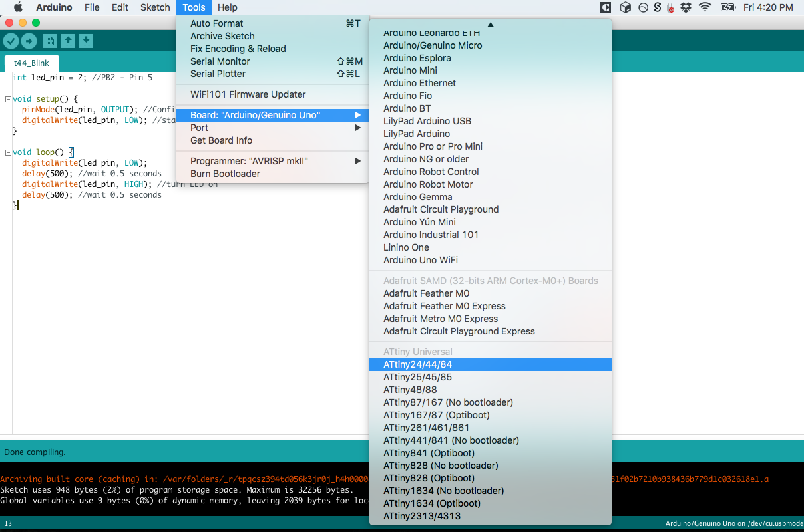Choose Get Board Info

tap(273, 140)
